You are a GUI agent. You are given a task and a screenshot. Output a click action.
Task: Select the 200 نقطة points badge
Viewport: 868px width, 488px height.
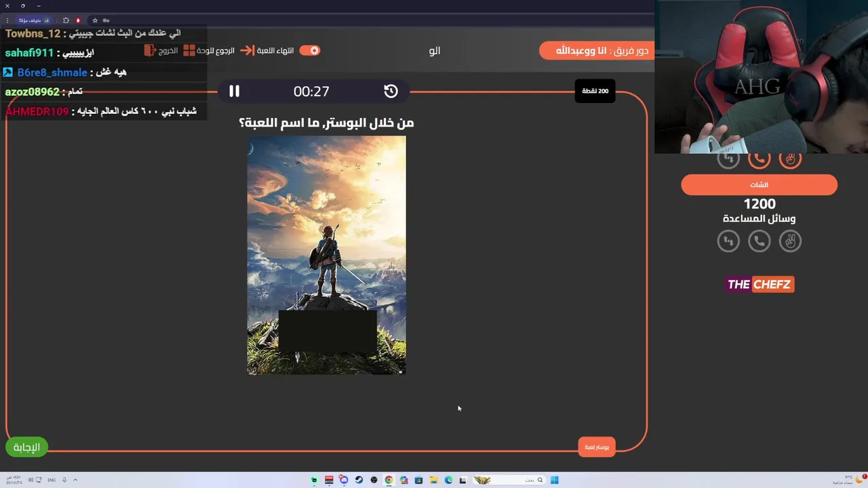(595, 91)
